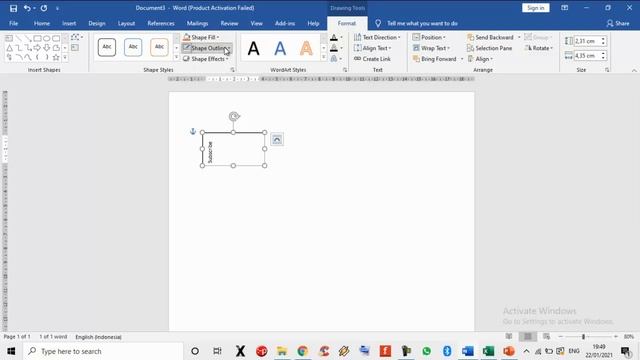The width and height of the screenshot is (640, 360).
Task: Apply the orange outline A WordArt style
Action: pyautogui.click(x=306, y=49)
